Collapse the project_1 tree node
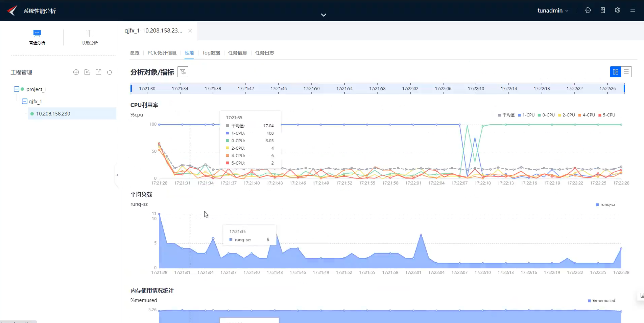This screenshot has width=644, height=323. click(16, 89)
